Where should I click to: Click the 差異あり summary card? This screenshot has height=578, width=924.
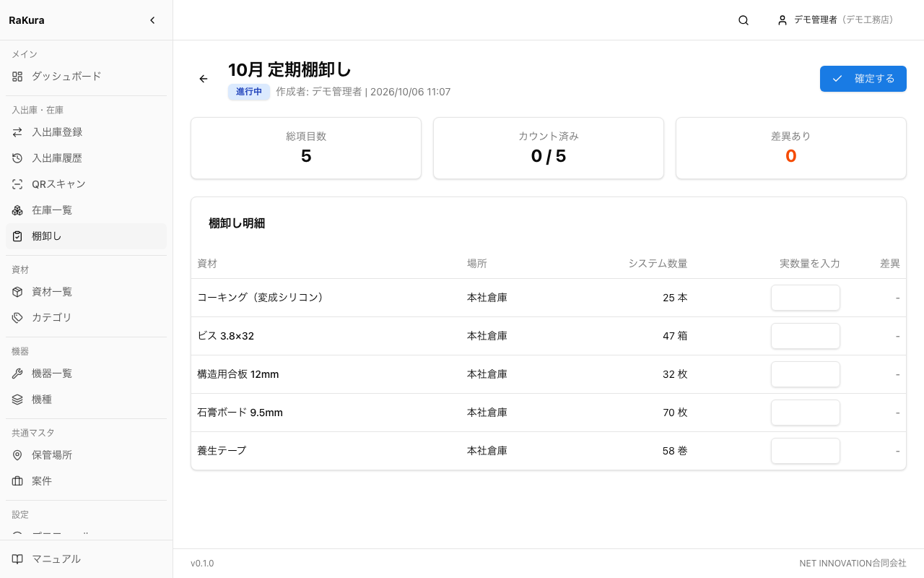coord(791,148)
